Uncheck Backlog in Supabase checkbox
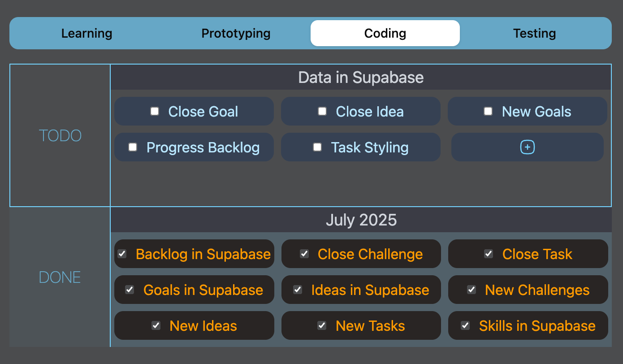The width and height of the screenshot is (623, 364). point(122,254)
